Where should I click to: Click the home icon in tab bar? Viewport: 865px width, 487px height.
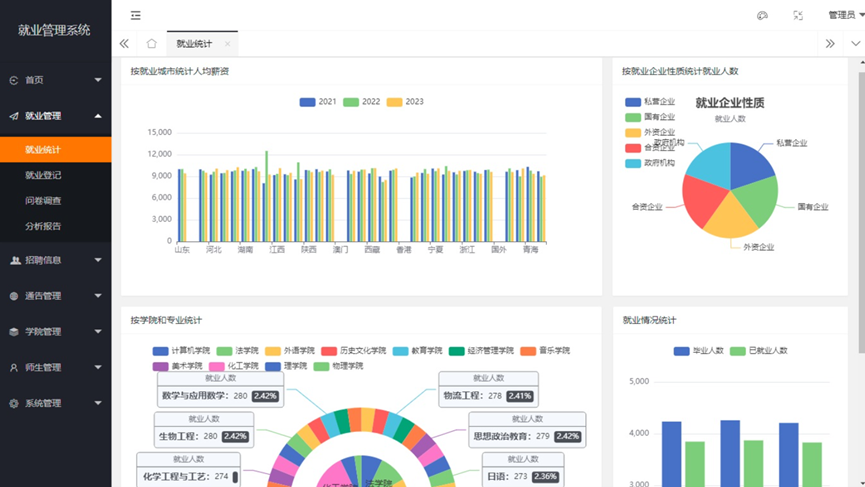point(151,44)
